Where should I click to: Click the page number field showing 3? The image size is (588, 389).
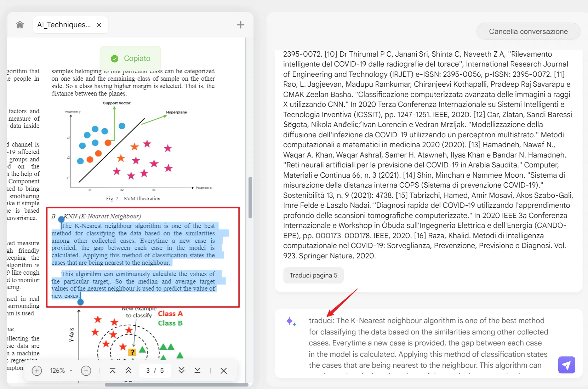148,371
